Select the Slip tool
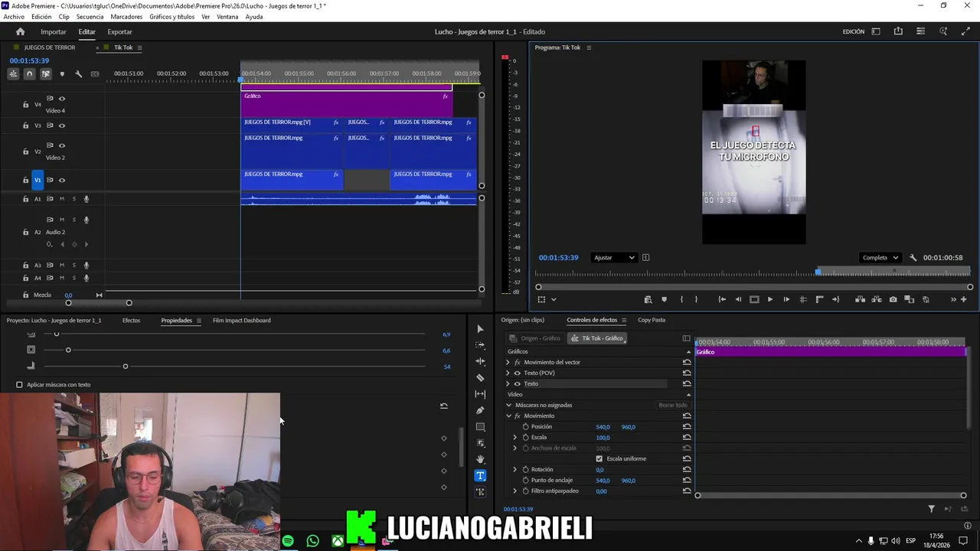 coord(480,394)
